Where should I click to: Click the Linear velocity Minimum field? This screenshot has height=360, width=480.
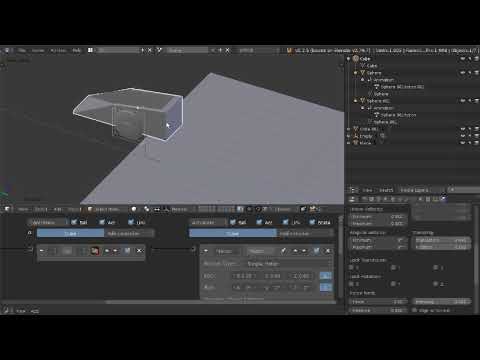(x=379, y=216)
